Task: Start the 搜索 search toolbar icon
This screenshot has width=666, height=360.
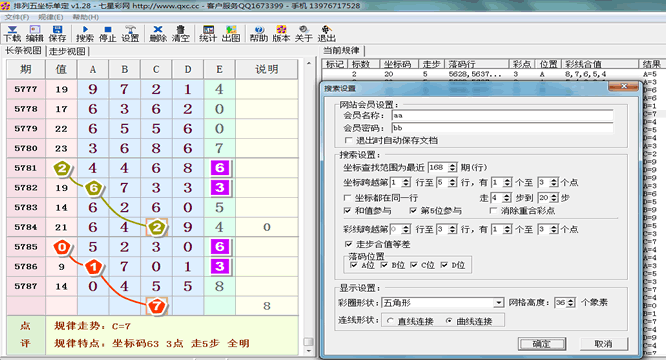Action: tap(85, 34)
